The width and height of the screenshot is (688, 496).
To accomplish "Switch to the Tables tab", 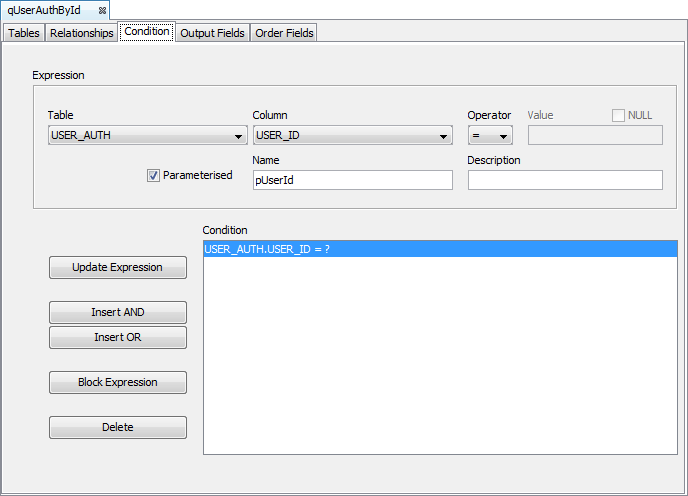I will (x=24, y=33).
